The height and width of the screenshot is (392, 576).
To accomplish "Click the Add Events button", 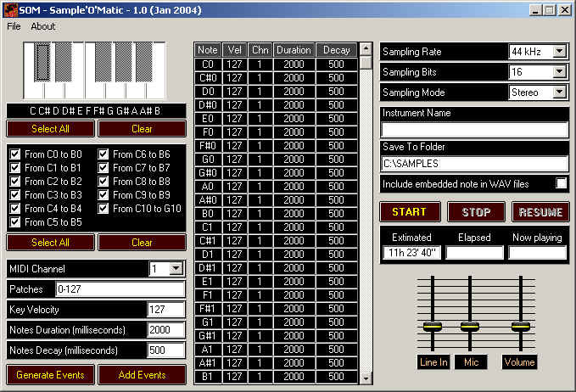I will coord(142,375).
